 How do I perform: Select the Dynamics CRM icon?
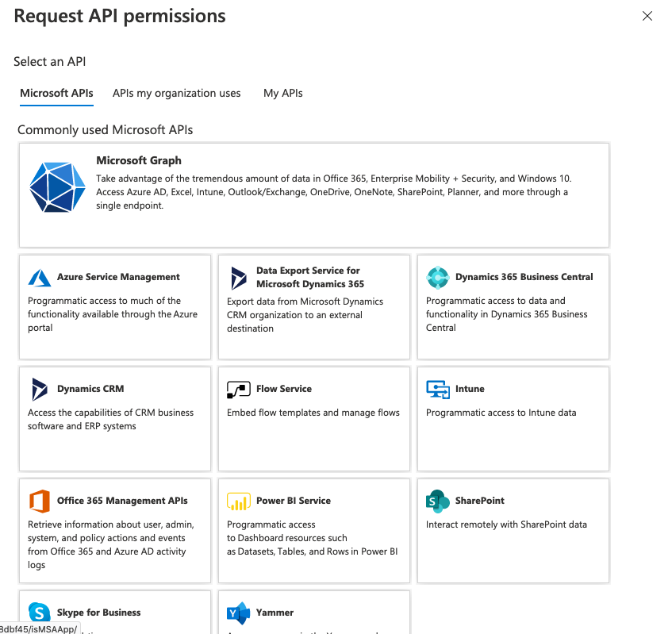pyautogui.click(x=40, y=390)
